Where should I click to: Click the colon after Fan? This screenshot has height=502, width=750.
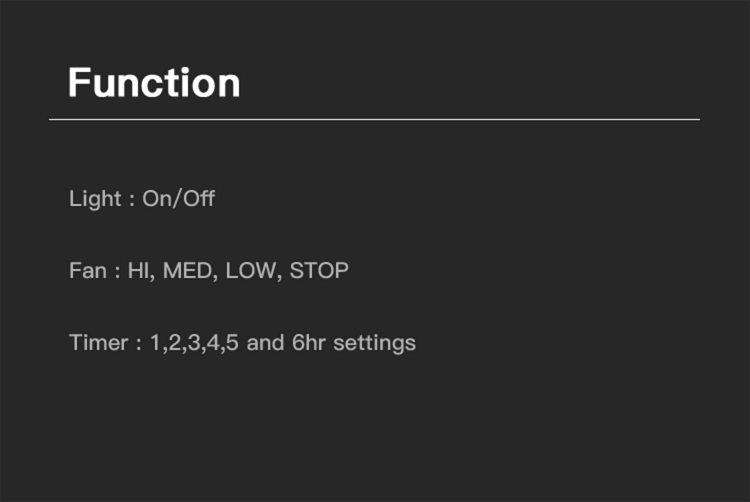pos(117,273)
